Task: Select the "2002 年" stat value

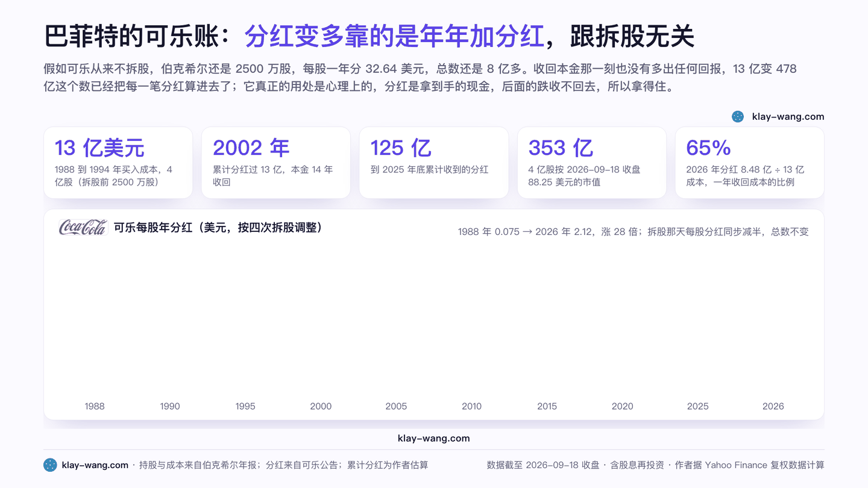Action: 251,148
